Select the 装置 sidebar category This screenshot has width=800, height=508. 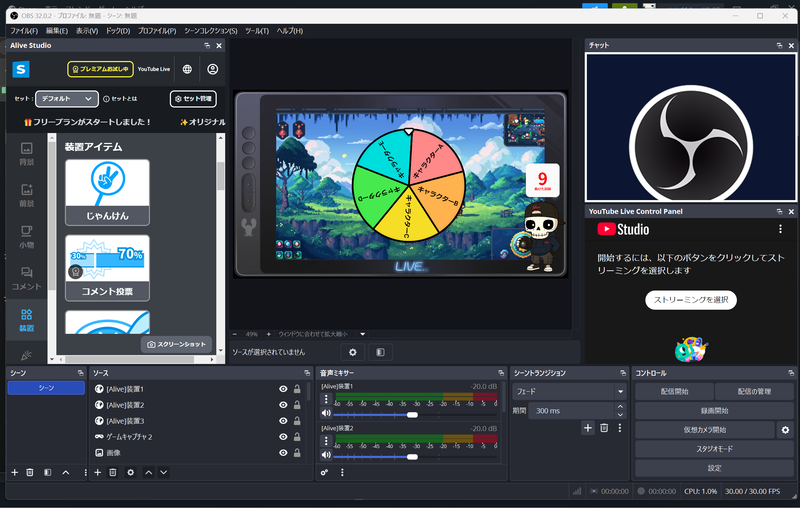coord(27,320)
